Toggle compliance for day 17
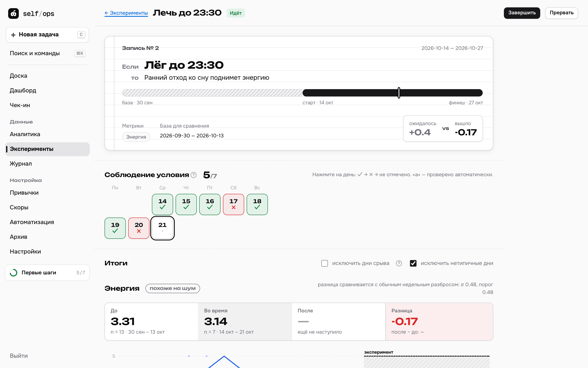The image size is (588, 368). coord(234,204)
